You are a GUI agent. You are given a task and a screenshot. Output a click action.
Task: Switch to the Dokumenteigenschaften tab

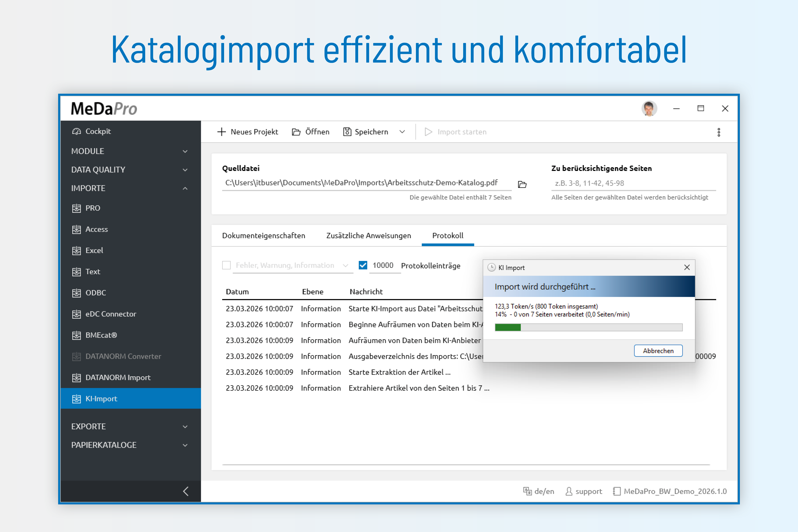coord(264,235)
